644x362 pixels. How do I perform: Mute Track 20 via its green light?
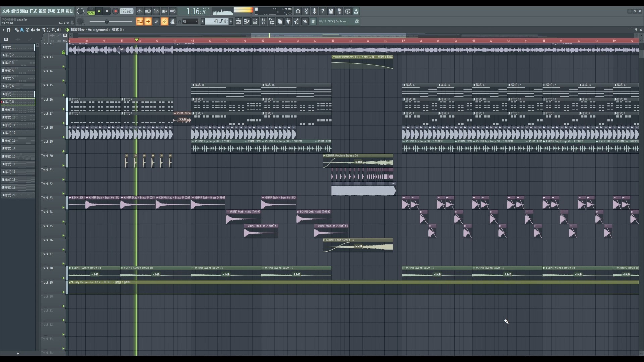[x=63, y=165]
